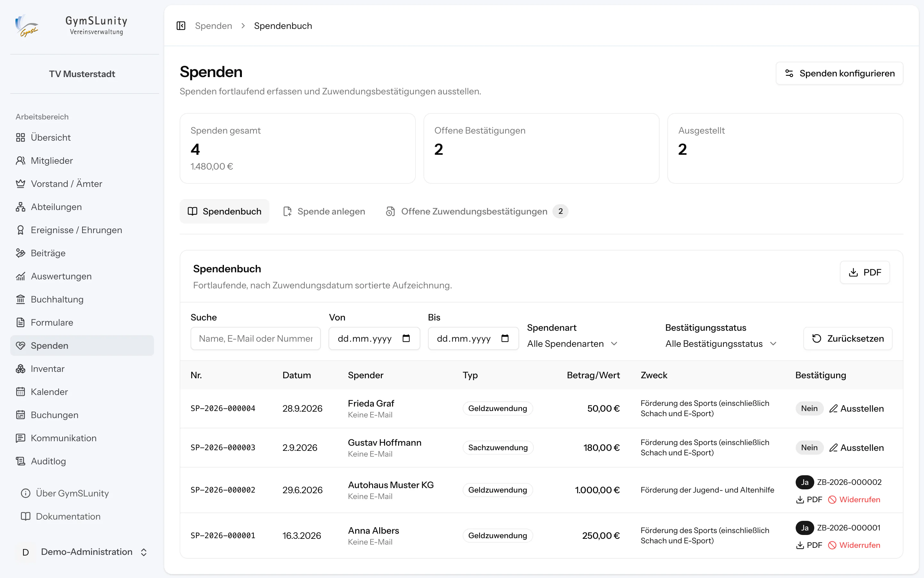Open the Spendenart dropdown

(572, 344)
